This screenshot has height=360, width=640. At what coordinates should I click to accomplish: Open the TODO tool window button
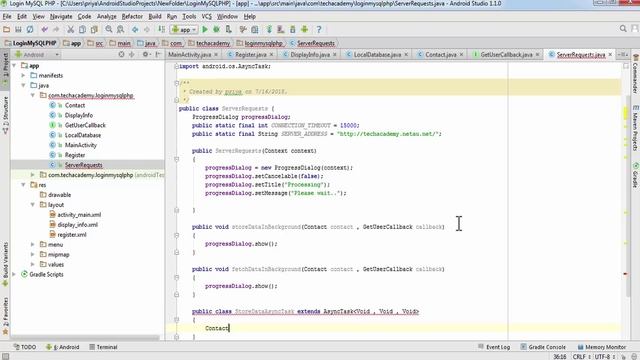(25, 347)
